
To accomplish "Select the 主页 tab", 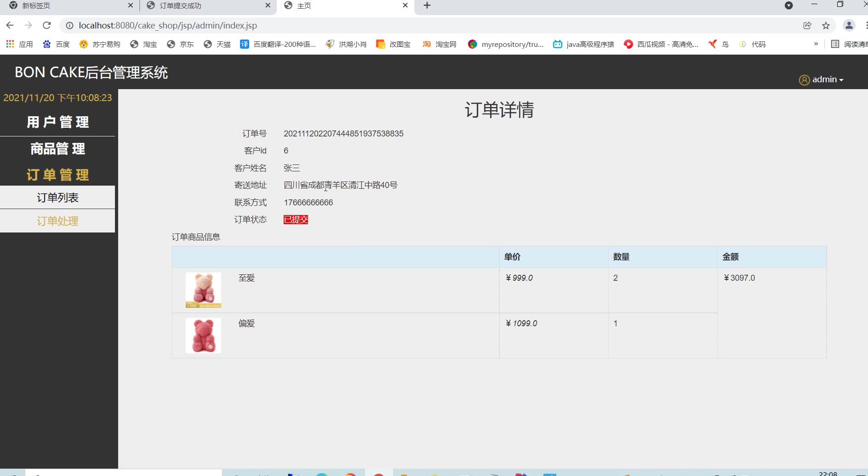I will click(345, 6).
